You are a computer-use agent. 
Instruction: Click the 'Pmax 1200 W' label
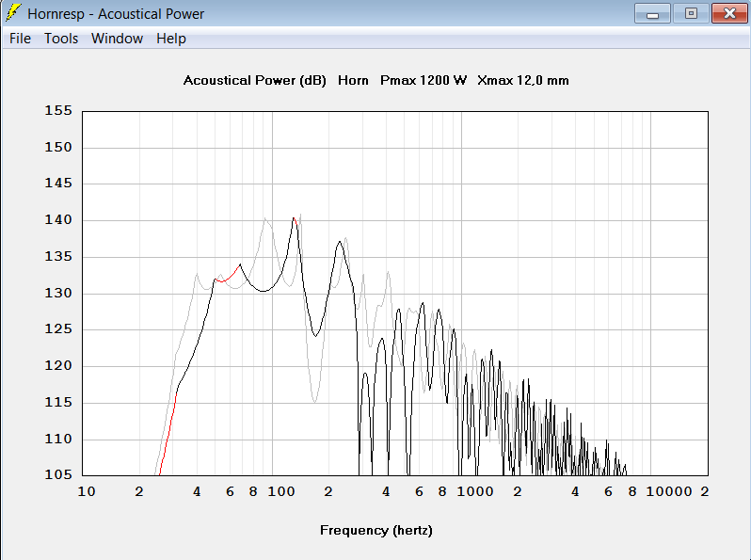tap(423, 81)
